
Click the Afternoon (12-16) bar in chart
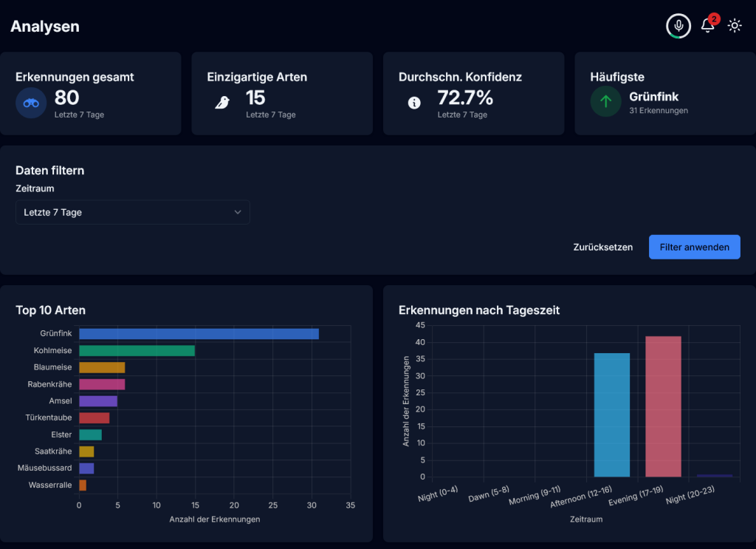[x=612, y=415]
